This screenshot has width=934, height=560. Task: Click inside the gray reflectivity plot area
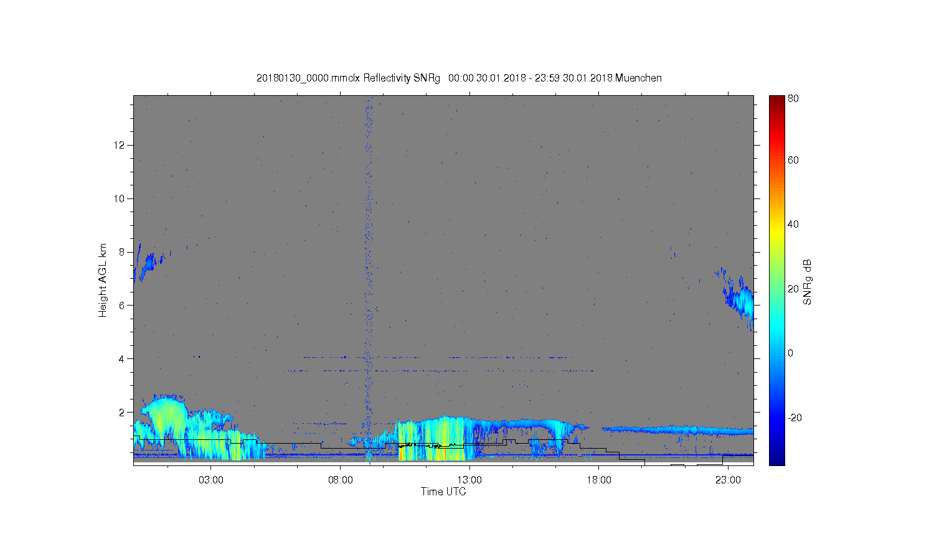tap(443, 280)
